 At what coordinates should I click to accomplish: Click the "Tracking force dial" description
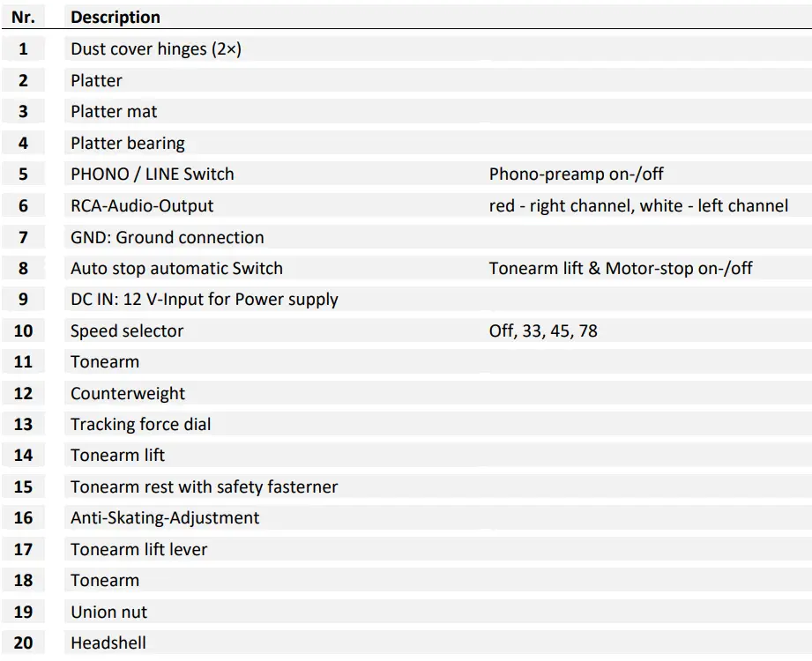point(140,424)
